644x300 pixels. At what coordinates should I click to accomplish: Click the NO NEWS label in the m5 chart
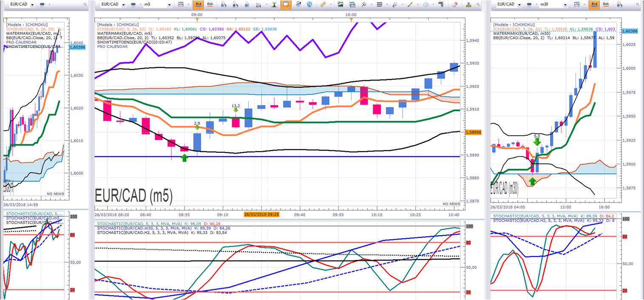click(x=451, y=204)
